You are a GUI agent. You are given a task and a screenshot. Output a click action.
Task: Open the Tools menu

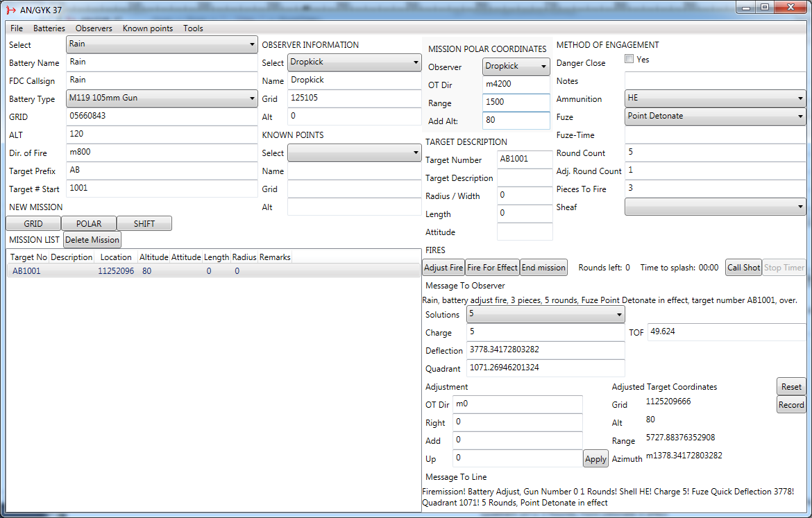click(x=193, y=28)
